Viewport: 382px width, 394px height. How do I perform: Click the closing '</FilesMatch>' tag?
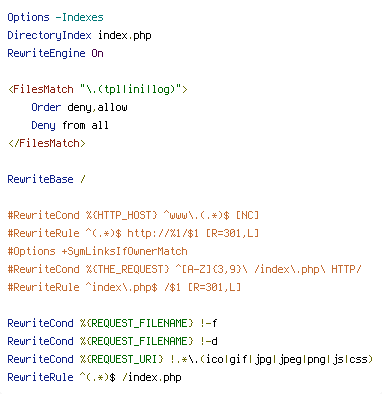pyautogui.click(x=47, y=143)
